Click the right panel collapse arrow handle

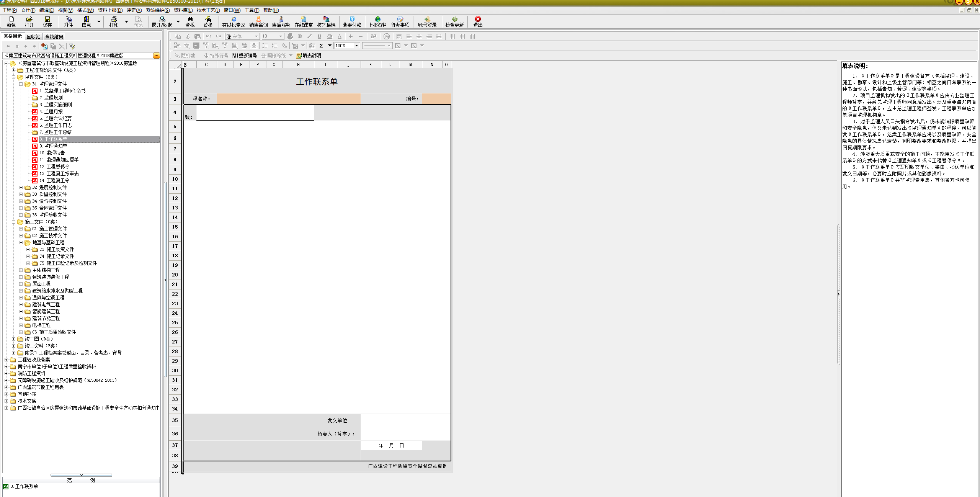(x=838, y=294)
